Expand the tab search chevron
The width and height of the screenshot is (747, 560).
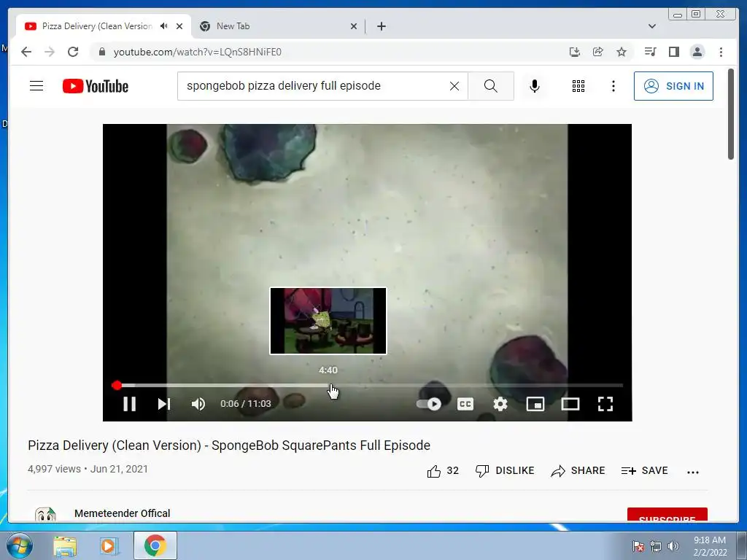[651, 26]
